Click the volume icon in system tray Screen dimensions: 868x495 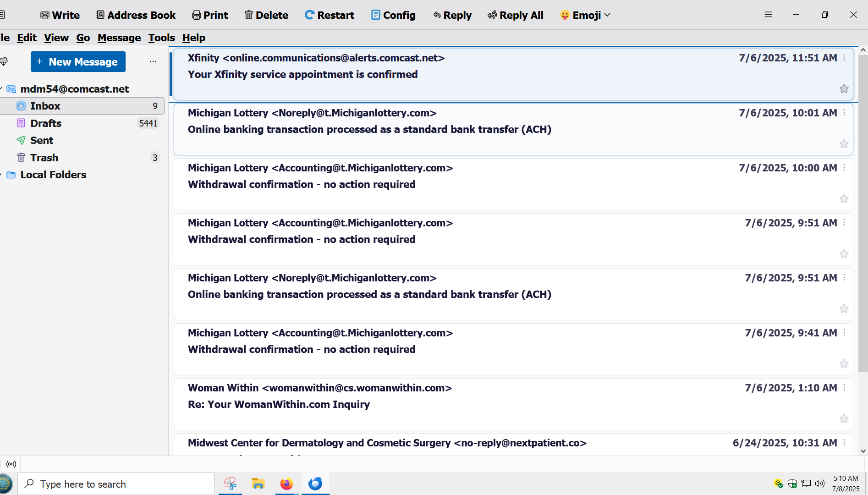pyautogui.click(x=820, y=484)
